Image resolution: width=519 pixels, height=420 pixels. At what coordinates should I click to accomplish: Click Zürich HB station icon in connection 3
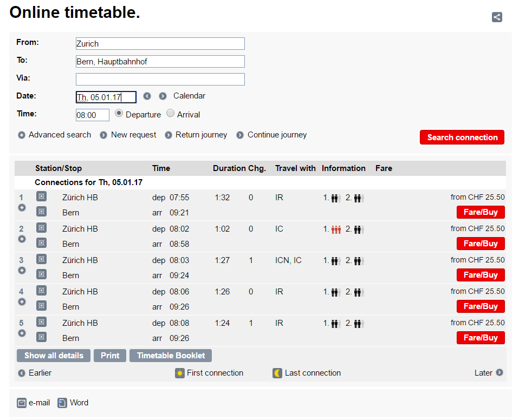(x=41, y=259)
